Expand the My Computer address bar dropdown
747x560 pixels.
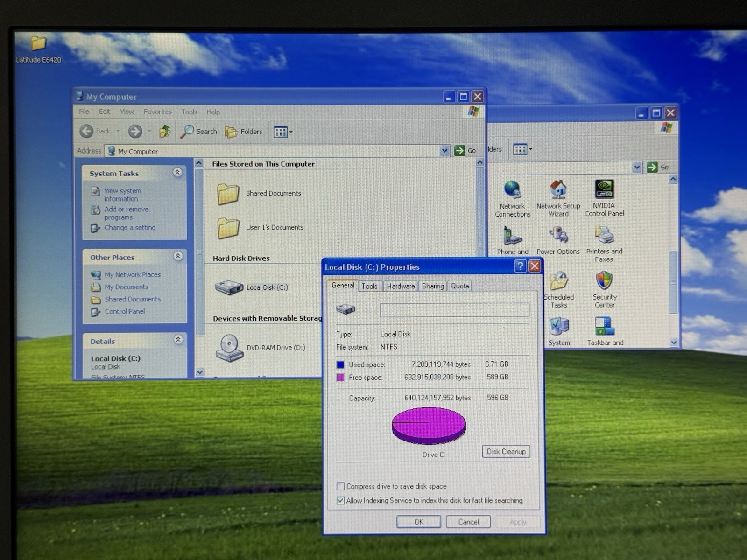pyautogui.click(x=444, y=150)
